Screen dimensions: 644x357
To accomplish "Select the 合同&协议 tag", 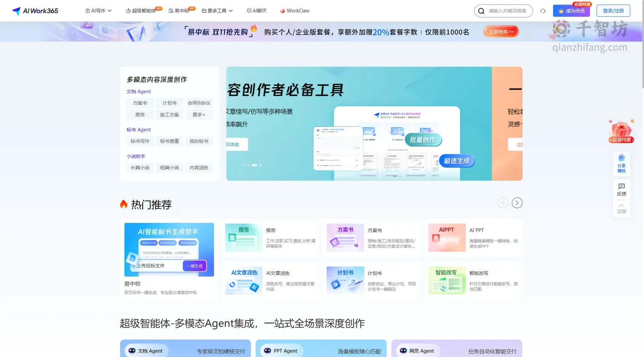I will click(199, 103).
